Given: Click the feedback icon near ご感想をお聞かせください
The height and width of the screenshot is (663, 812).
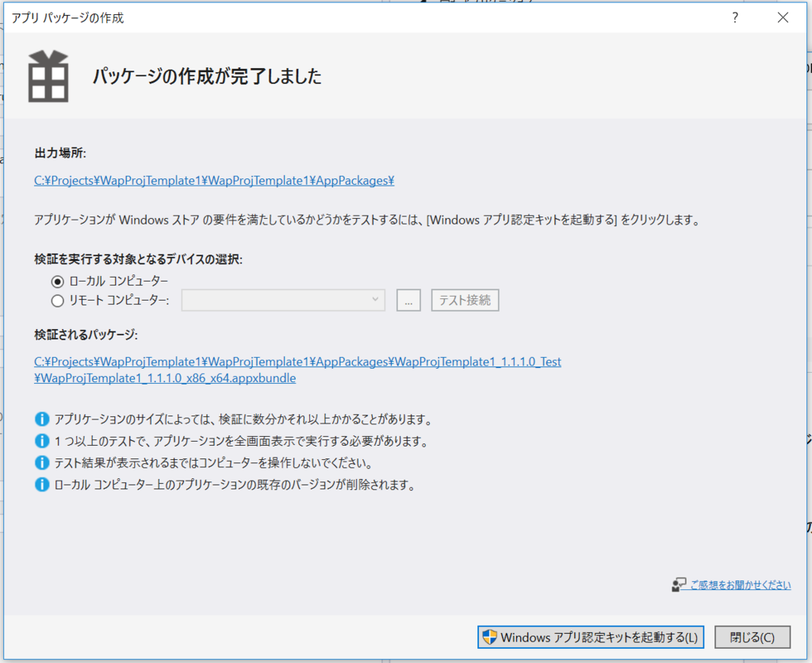Looking at the screenshot, I should click(679, 585).
